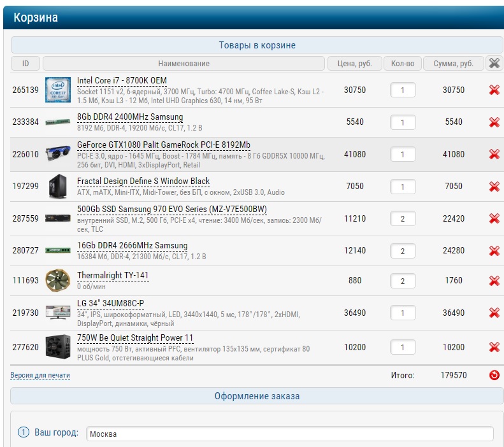Screen dimensions: 504x447
Task: Delete LG 34" 34UM88C-P monitor
Action: click(x=494, y=313)
